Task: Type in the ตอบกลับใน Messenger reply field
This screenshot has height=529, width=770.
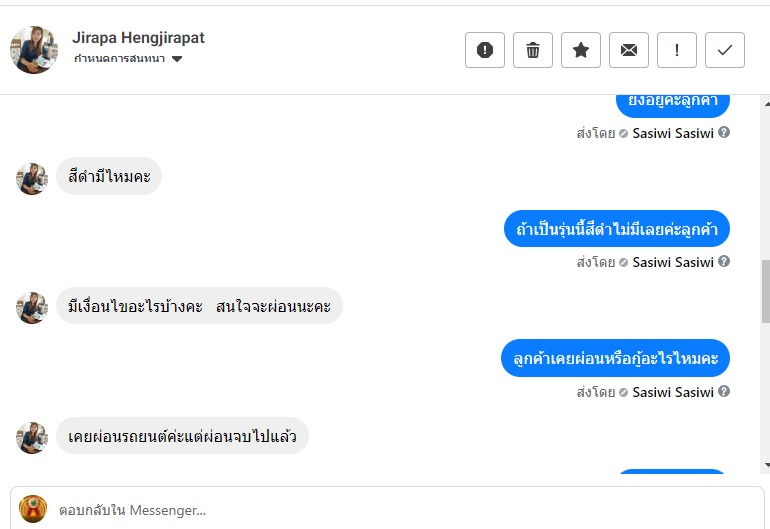Action: coord(400,509)
